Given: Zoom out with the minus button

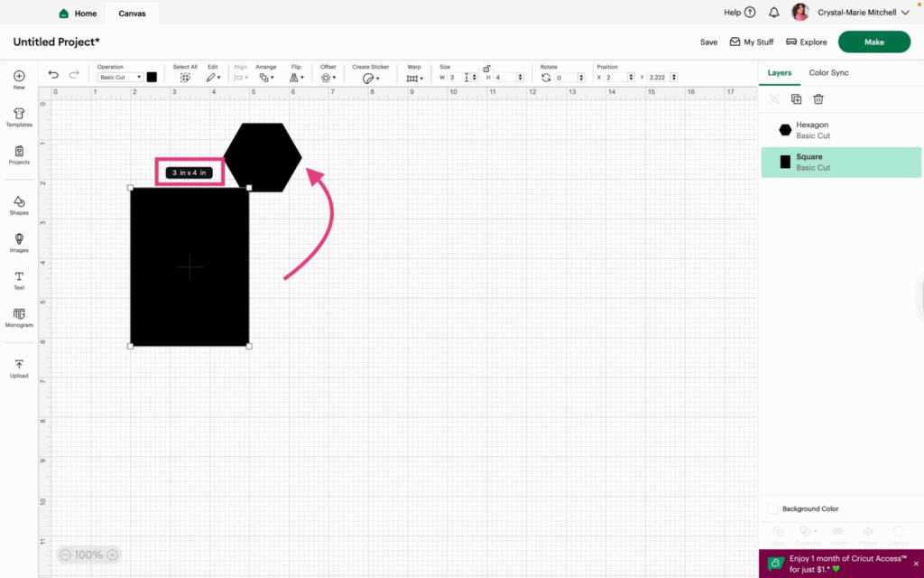Looking at the screenshot, I should pos(65,555).
